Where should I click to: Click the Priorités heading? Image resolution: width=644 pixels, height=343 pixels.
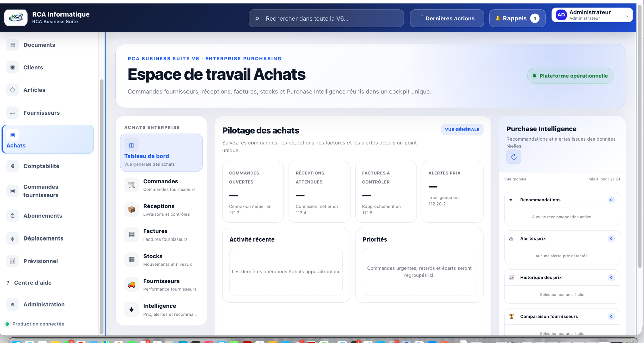point(375,239)
